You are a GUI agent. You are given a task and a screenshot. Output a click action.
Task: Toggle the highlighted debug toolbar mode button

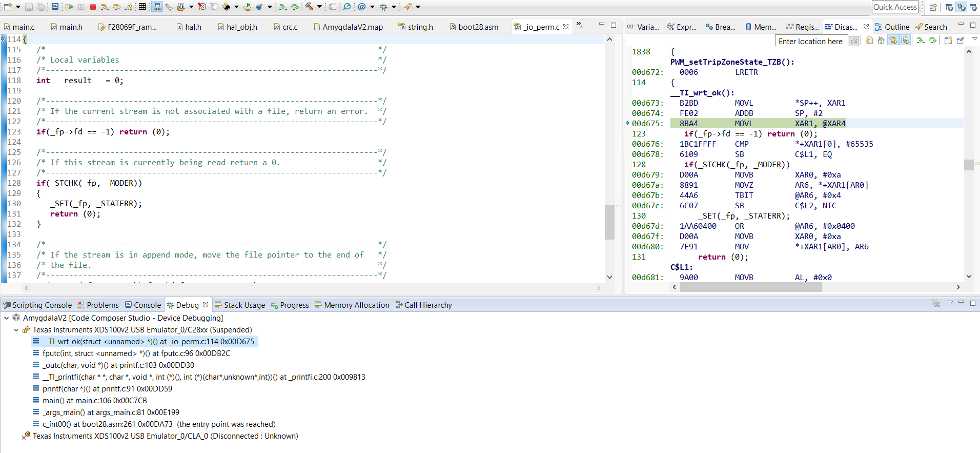pos(157,7)
